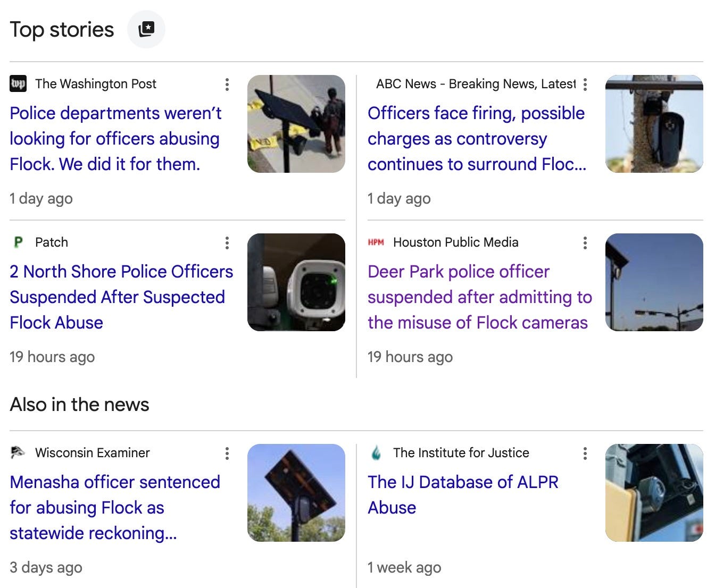Click the 'Top stories' heading
The height and width of the screenshot is (588, 715).
[62, 30]
